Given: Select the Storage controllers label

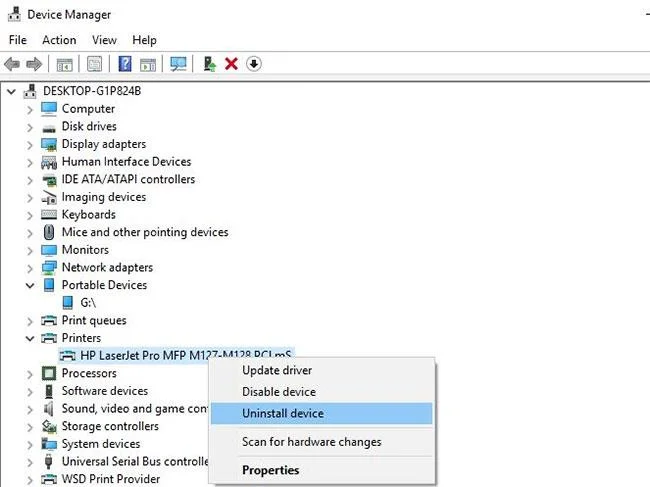Looking at the screenshot, I should tap(110, 426).
